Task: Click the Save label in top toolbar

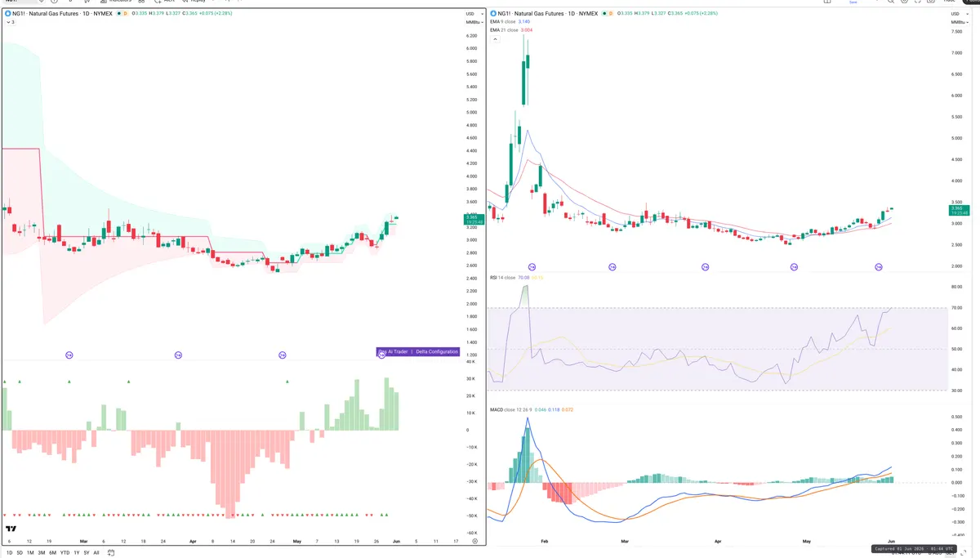Action: tap(853, 2)
